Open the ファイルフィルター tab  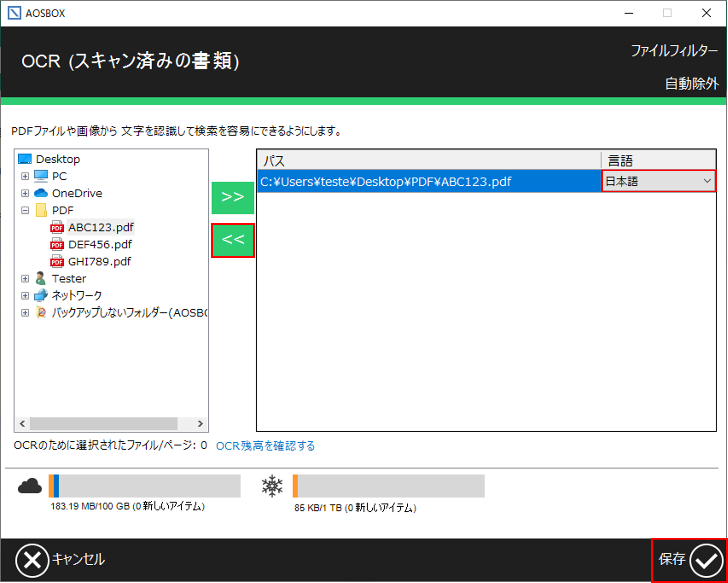674,51
